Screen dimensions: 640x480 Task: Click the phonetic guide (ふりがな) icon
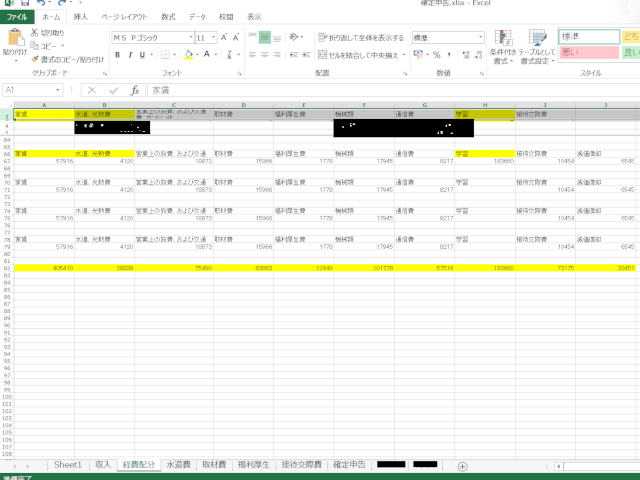pos(229,55)
